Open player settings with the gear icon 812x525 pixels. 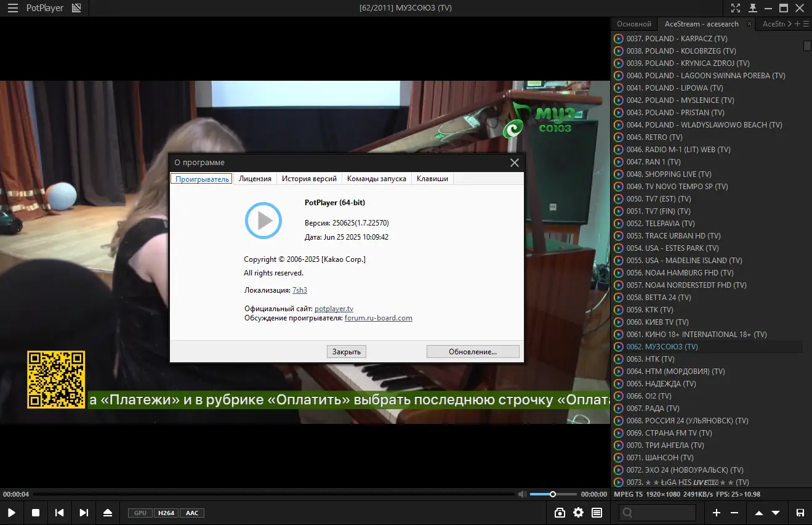click(x=578, y=513)
